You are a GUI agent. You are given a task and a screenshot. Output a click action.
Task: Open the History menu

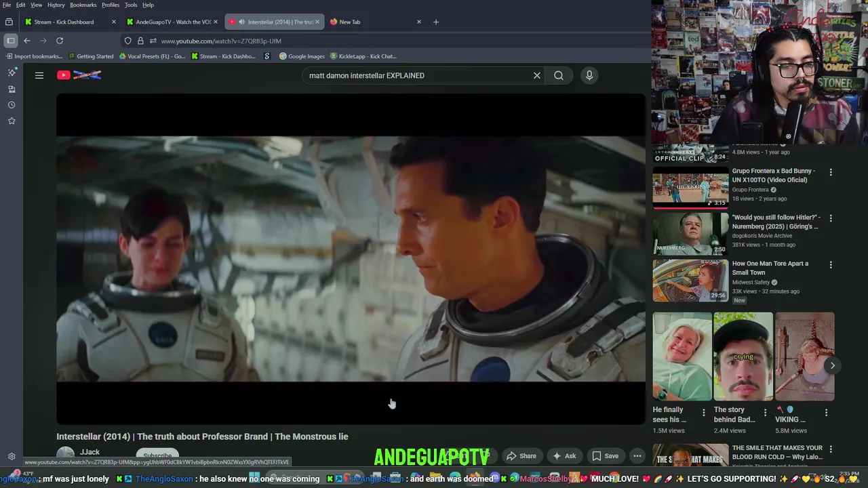[x=56, y=5]
